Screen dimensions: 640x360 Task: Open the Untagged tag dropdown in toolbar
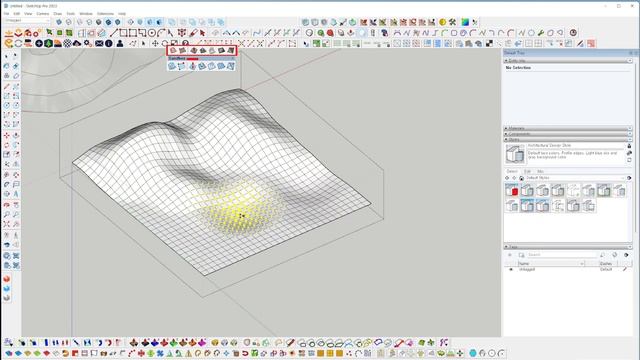tap(27, 20)
